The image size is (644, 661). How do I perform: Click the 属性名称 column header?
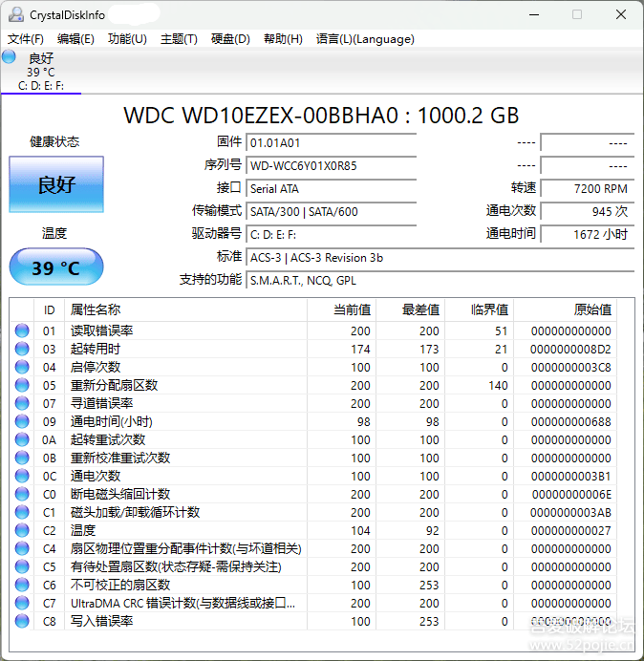point(185,309)
